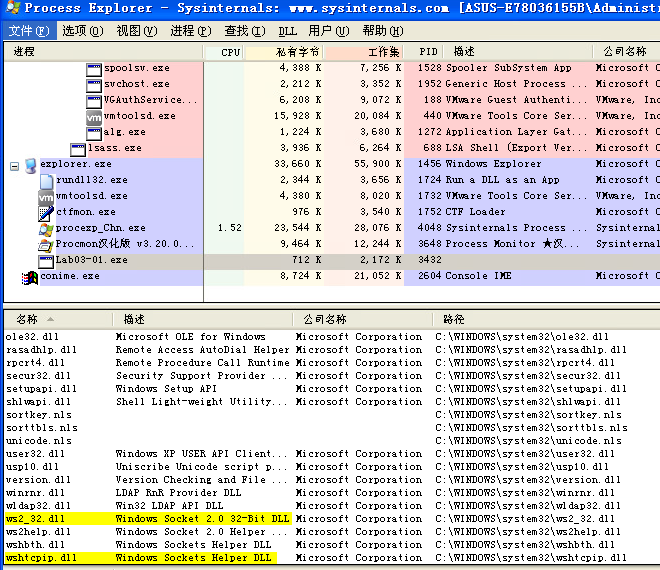Select the conime.exe process name
This screenshot has width=660, height=570.
pos(70,276)
